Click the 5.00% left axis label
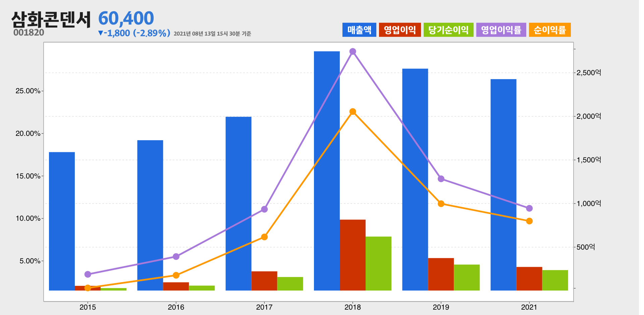644x315 pixels. pyautogui.click(x=30, y=261)
